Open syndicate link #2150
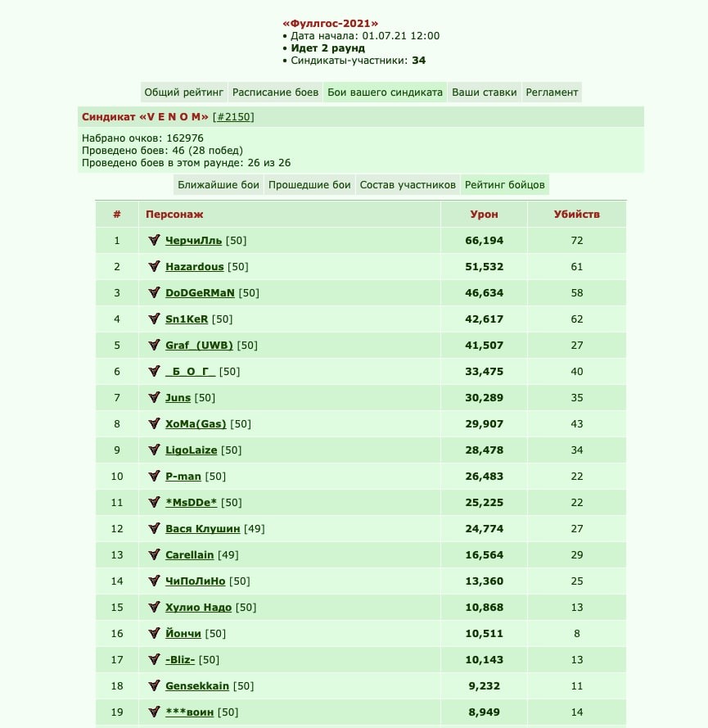 [233, 117]
